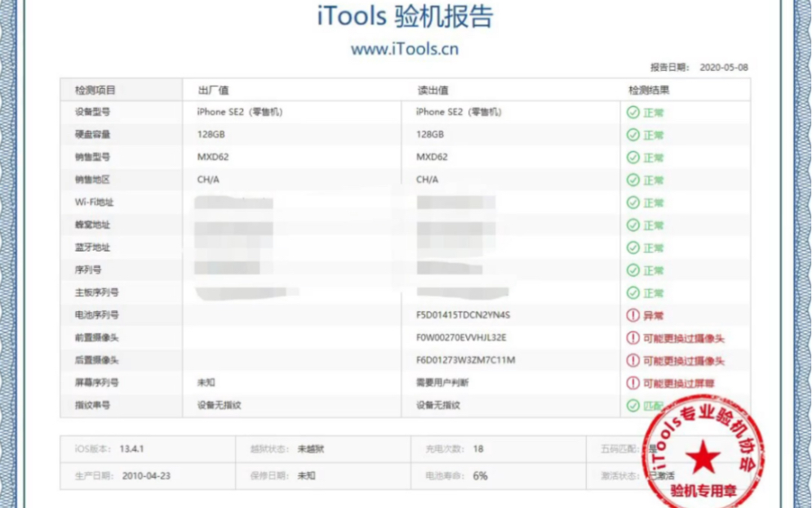Viewport: 812px width, 508px height.
Task: Click the green circle icon for 销售地区 CH/A
Action: point(632,180)
